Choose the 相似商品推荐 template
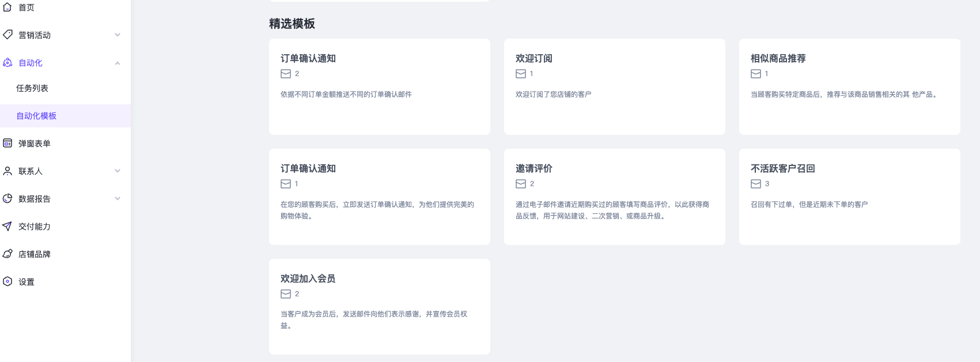980x362 pixels. pos(849,86)
